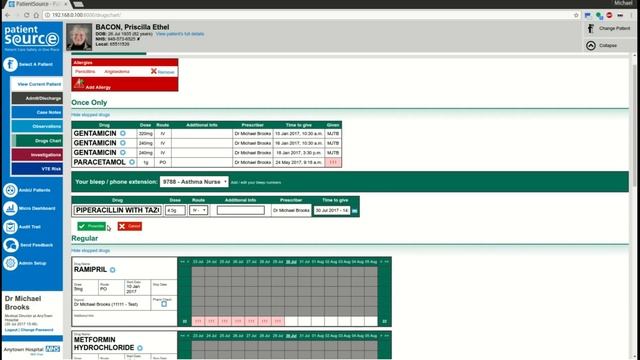Screen dimensions: 640x360
Task: Open the AmbU Patients icon
Action: coord(10,190)
